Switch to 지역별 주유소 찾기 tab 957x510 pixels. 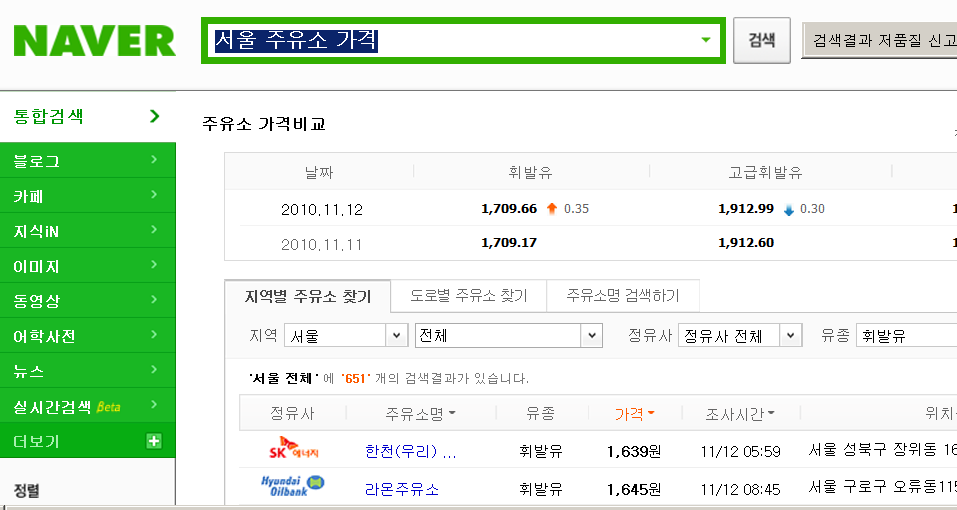308,296
